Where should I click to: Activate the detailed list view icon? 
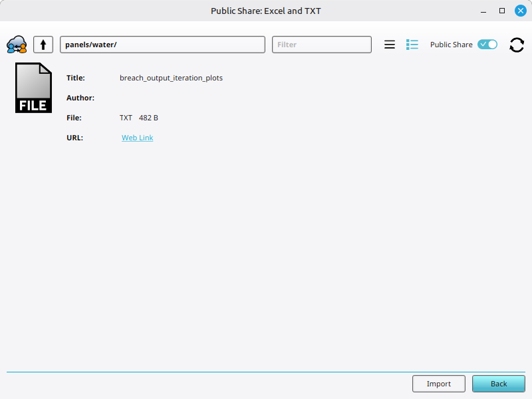412,45
